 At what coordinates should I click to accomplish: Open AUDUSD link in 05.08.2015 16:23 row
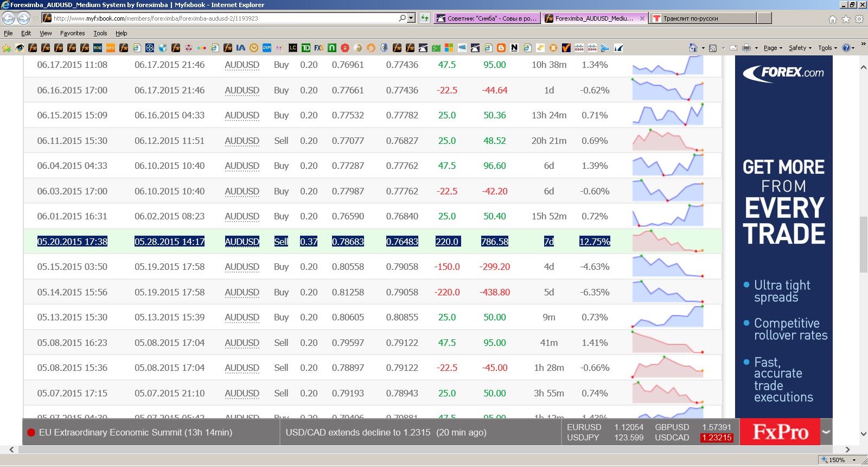point(242,343)
